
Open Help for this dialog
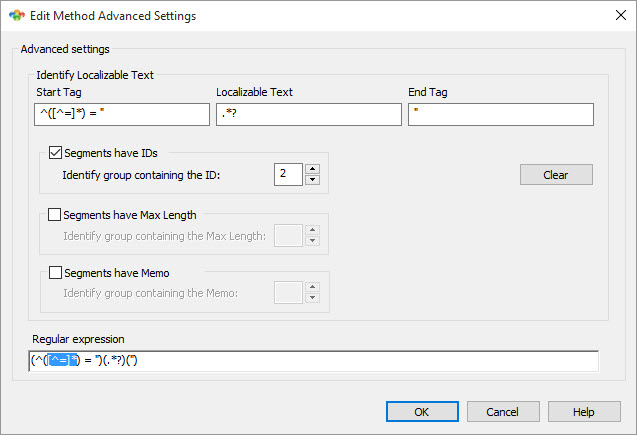pos(584,412)
